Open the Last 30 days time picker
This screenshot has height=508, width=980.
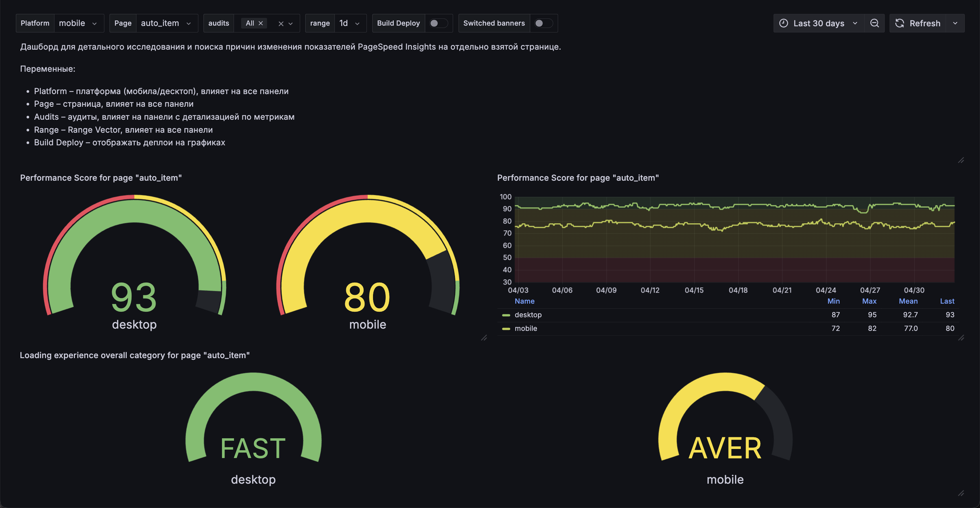(818, 23)
